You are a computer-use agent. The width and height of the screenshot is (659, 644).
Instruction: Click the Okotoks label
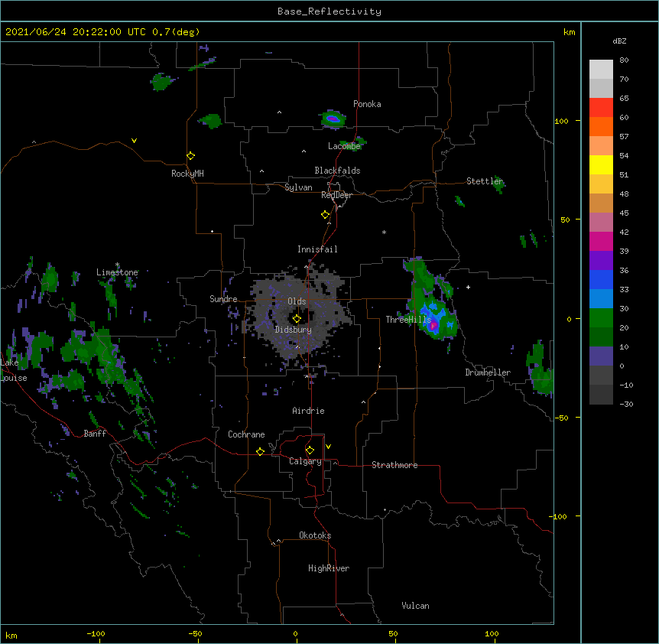pos(315,535)
